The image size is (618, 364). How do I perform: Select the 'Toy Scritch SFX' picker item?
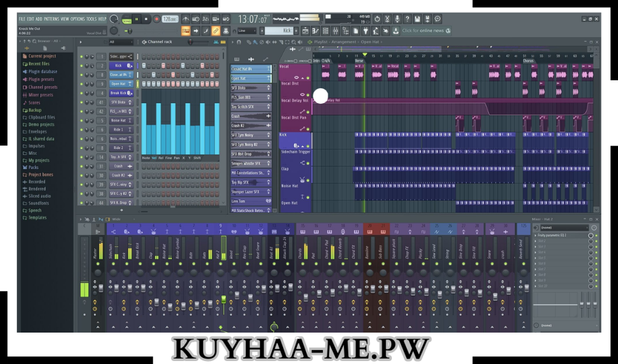tap(251, 107)
